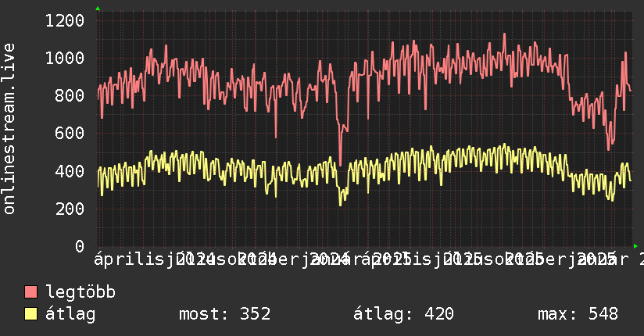The image size is (644, 336).
Task: Select the legtöbb legend label
Action: pos(80,292)
